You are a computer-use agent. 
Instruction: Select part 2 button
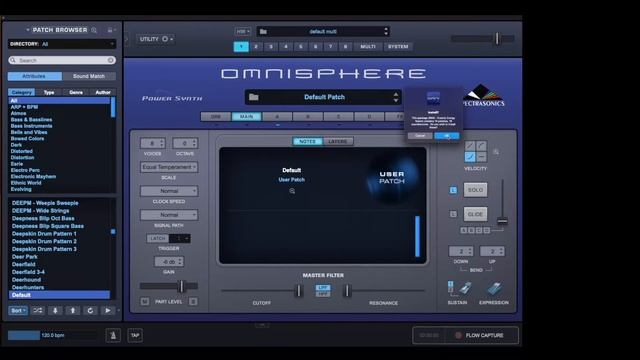[x=256, y=47]
